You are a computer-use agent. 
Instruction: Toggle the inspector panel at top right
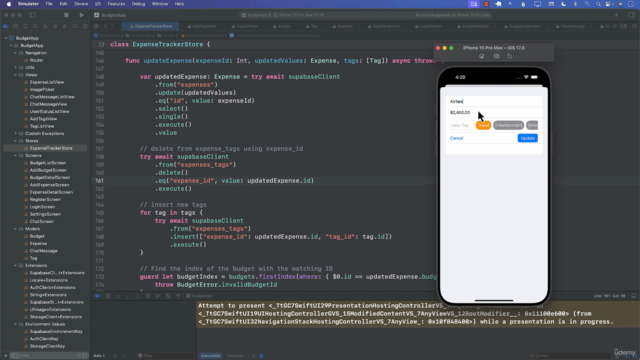pyautogui.click(x=631, y=15)
